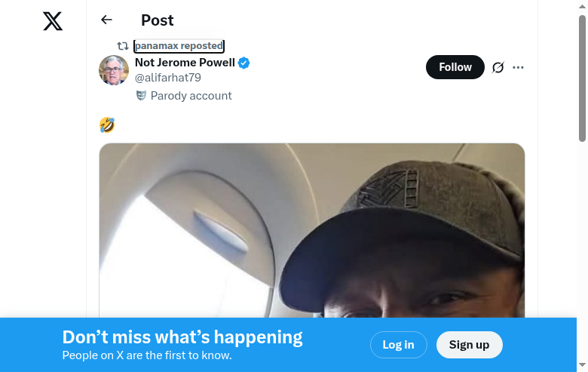
Task: Open Not Jerome Powell's profile picture
Action: [x=114, y=70]
